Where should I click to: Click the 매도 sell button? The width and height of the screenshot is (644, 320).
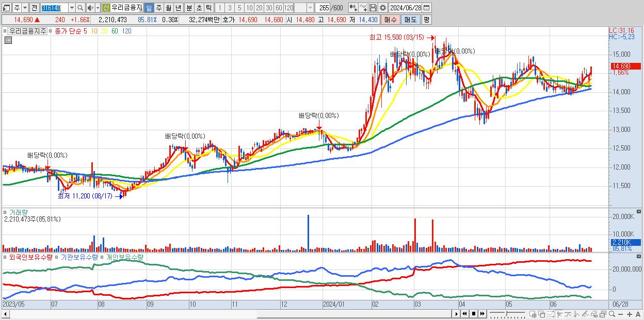pyautogui.click(x=411, y=20)
